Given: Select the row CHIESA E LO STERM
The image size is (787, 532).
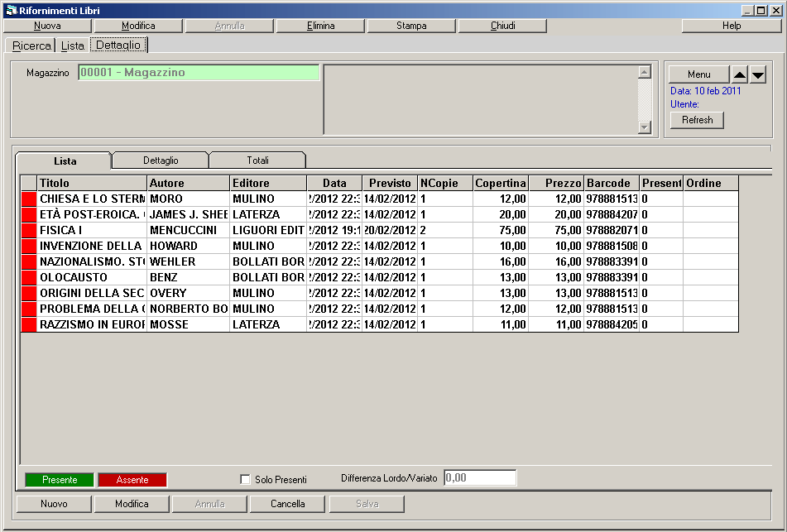Looking at the screenshot, I should click(380, 199).
